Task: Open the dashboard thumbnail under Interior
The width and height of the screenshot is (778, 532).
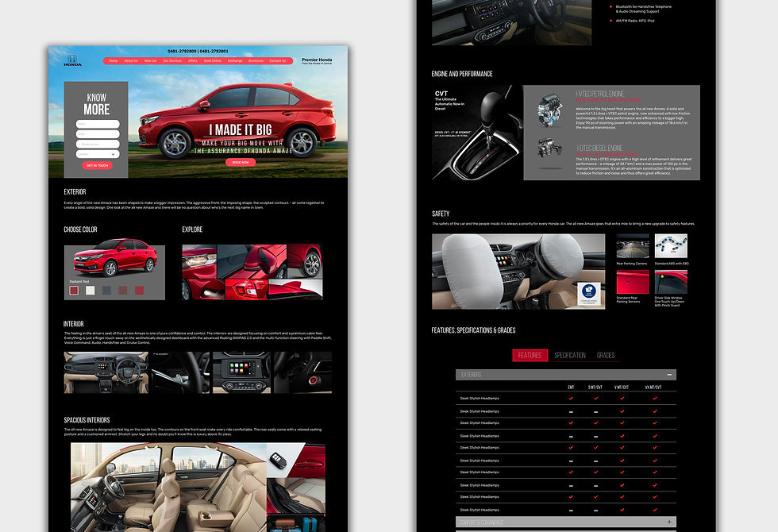Action: coord(106,372)
